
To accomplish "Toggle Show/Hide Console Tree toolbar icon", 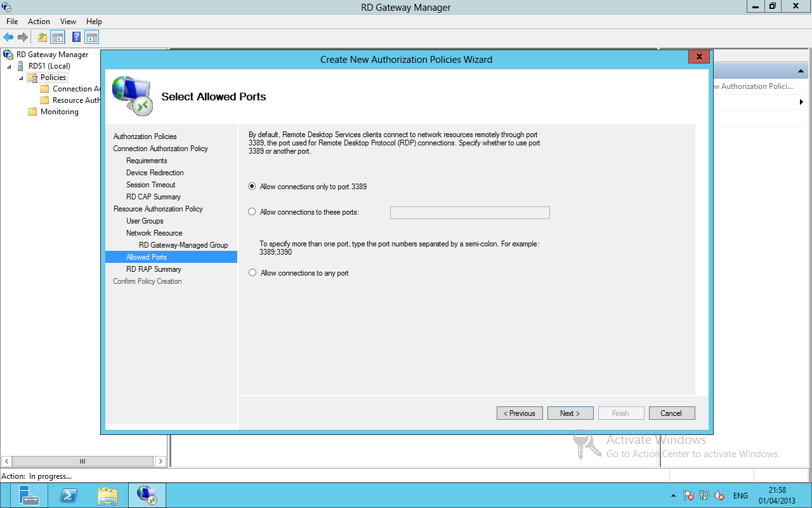I will [x=58, y=37].
